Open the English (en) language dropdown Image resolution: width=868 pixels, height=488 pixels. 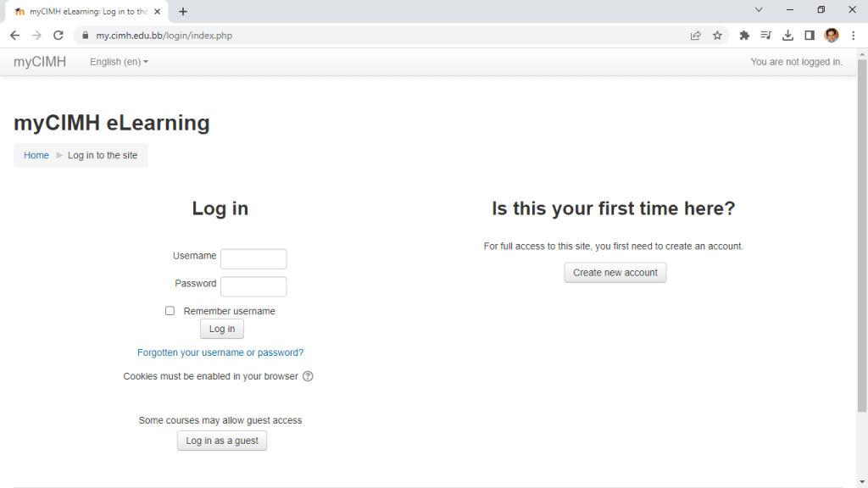coord(119,62)
